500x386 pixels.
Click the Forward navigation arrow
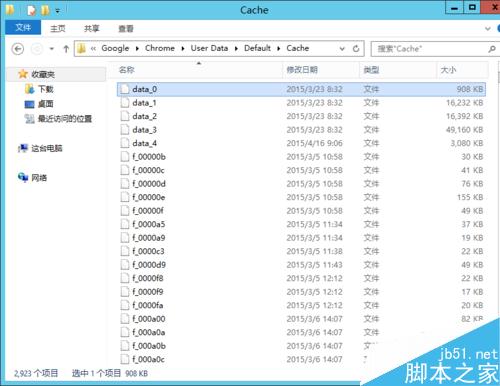coord(37,49)
